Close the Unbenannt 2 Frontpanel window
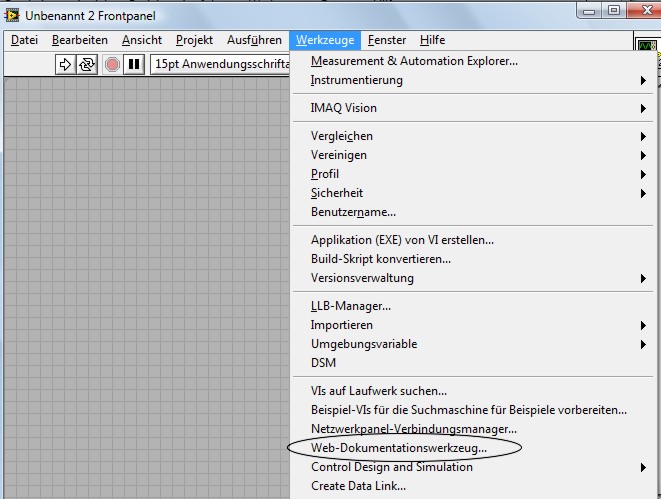This screenshot has width=661, height=499. point(645,10)
